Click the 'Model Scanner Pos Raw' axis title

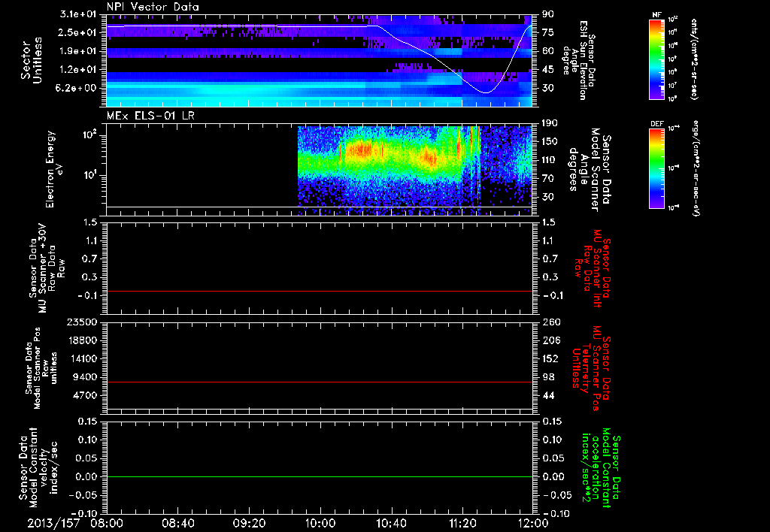tap(41, 368)
